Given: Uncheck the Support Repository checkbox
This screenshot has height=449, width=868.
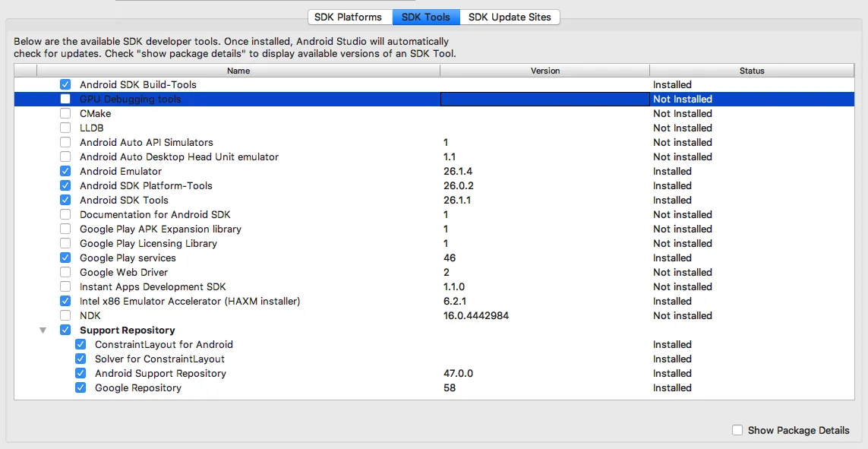Looking at the screenshot, I should coord(65,330).
